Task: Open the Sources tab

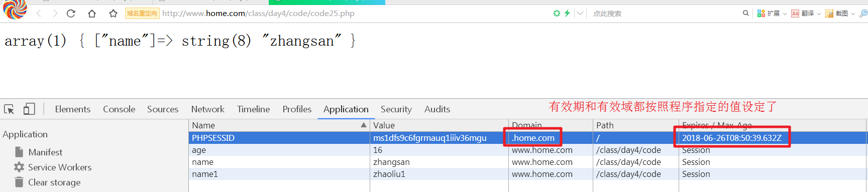Action: (x=163, y=109)
